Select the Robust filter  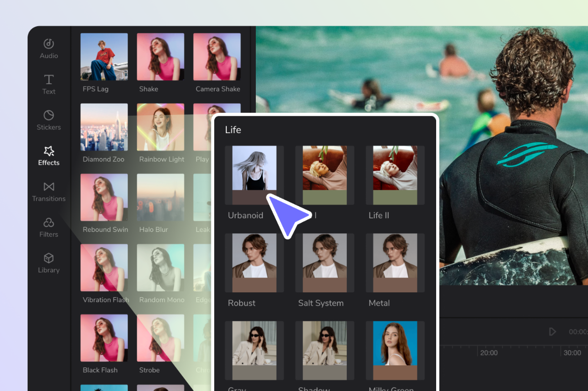[254, 263]
